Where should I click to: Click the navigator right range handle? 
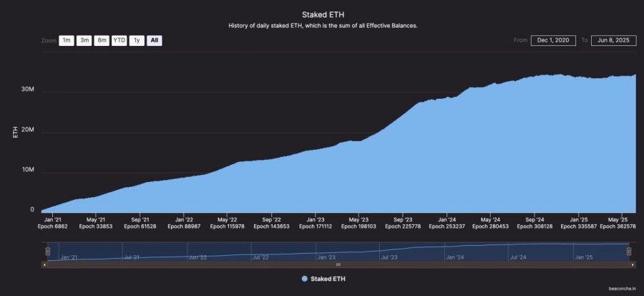629,251
